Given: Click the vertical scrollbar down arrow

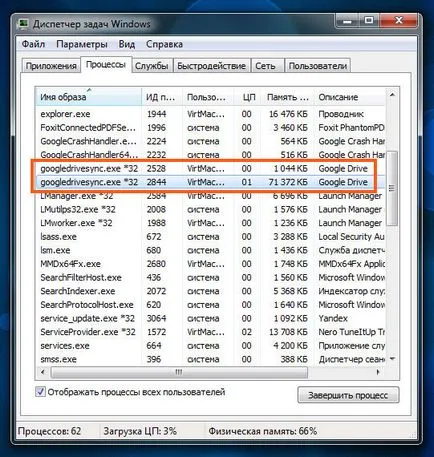Looking at the screenshot, I should pos(392,359).
